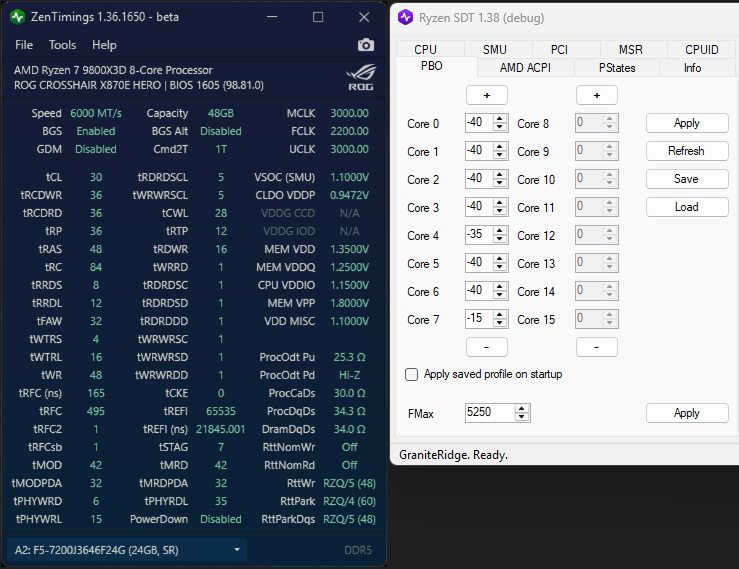Take a screenshot with the ZenTimings camera icon
Viewport: 739px width, 569px height.
(365, 45)
